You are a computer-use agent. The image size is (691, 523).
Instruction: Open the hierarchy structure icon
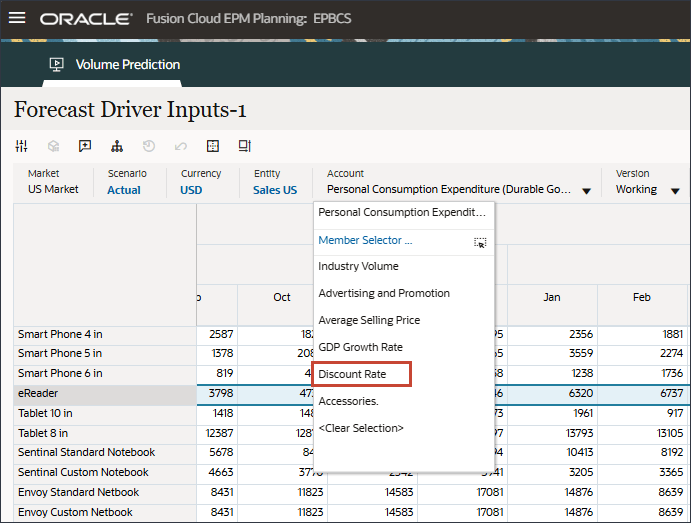[x=117, y=146]
